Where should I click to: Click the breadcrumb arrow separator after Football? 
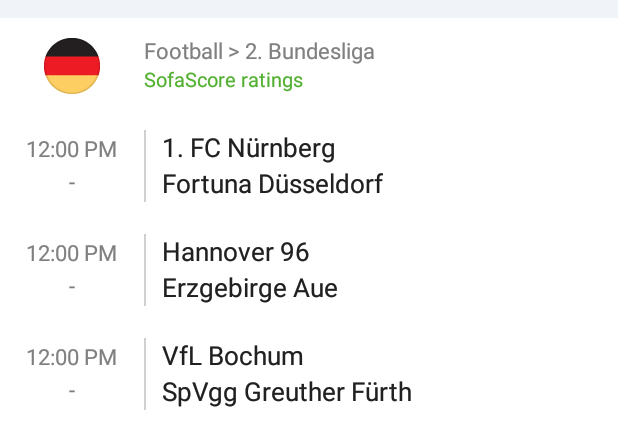233,52
